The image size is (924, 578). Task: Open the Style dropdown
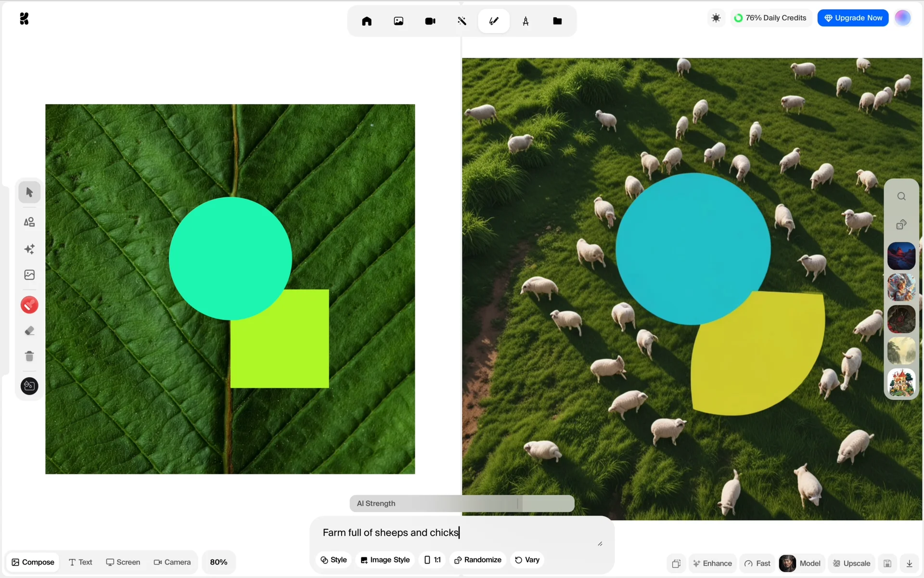334,560
